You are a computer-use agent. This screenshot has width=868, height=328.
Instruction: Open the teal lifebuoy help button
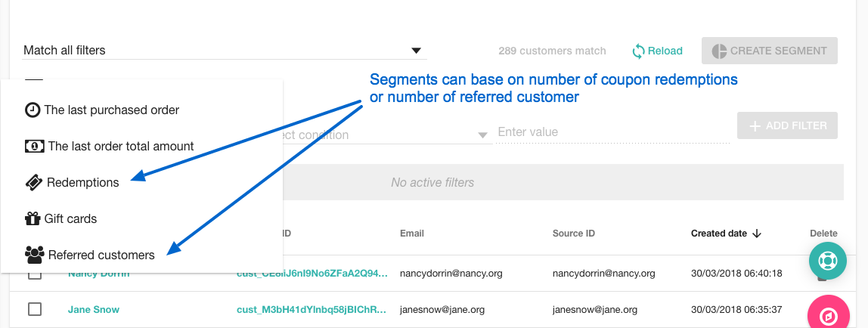[x=828, y=260]
